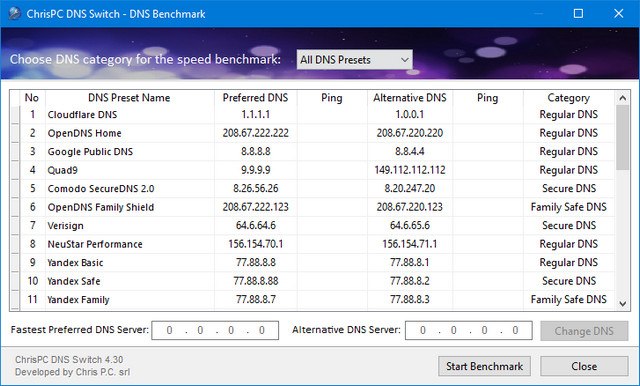Click the 9.9.9.9 cell
The height and width of the screenshot is (386, 640).
pyautogui.click(x=256, y=170)
